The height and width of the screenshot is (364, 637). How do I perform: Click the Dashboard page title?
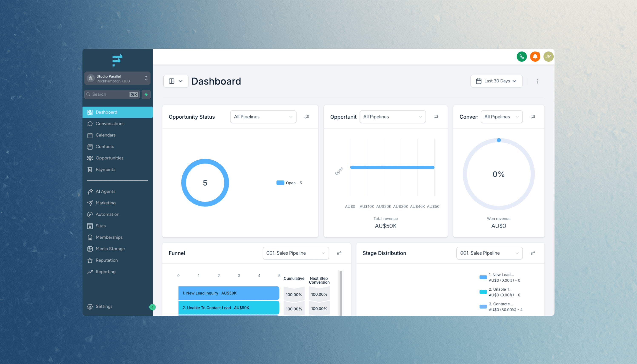[216, 81]
